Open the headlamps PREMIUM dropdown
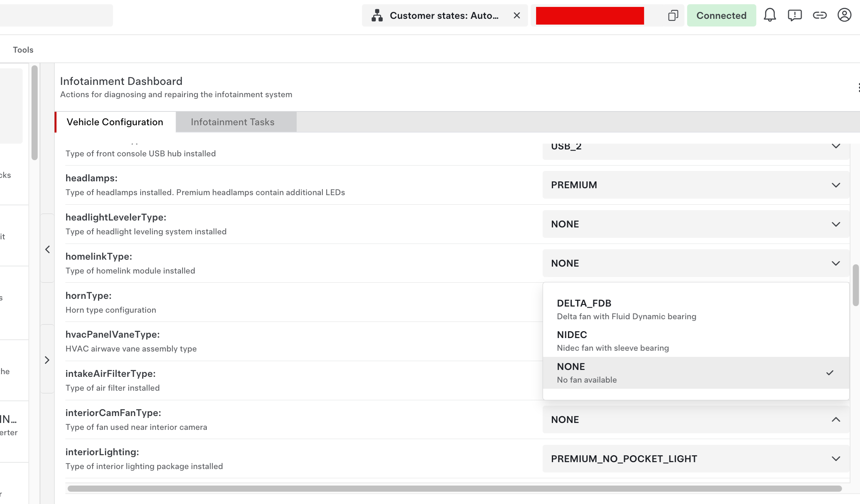Viewport: 860px width, 504px height. (696, 185)
